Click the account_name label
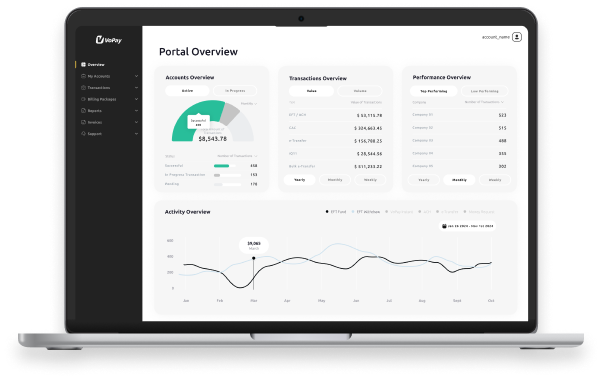This screenshot has height=379, width=602. pyautogui.click(x=496, y=37)
